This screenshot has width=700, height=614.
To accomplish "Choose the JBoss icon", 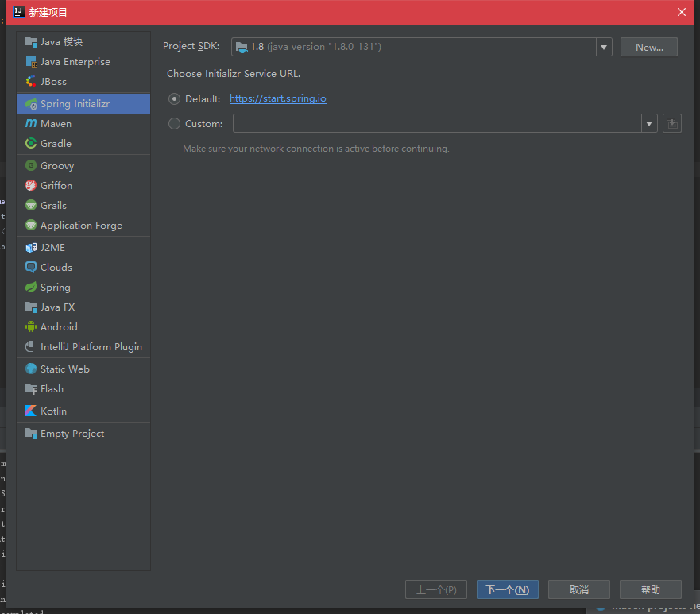I will click(x=31, y=82).
